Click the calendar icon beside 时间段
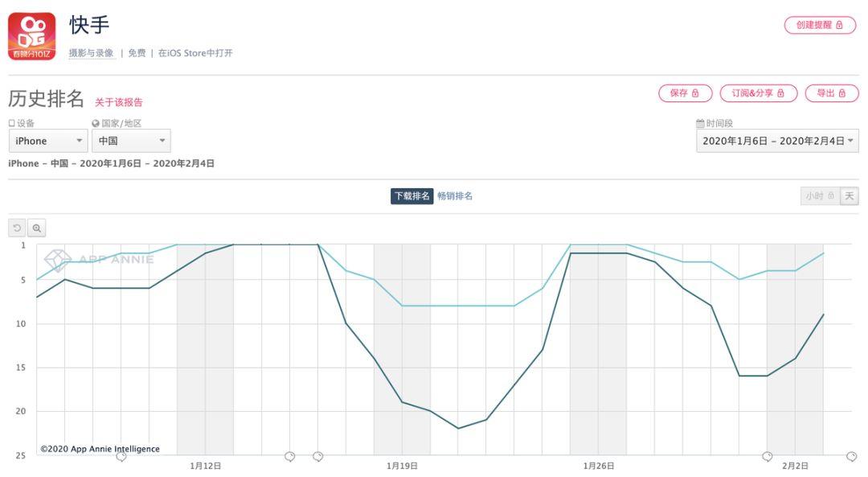Viewport: 868px width, 477px height. pyautogui.click(x=700, y=123)
